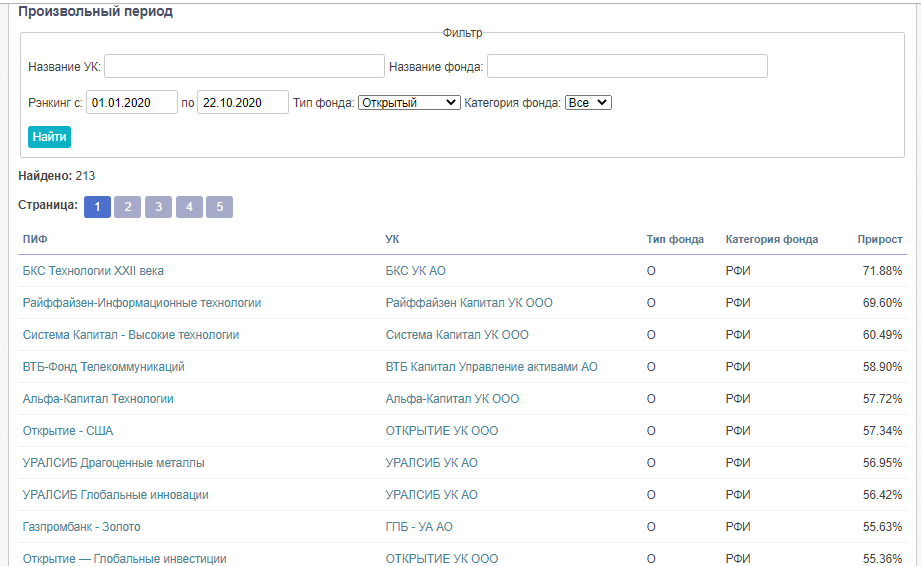Edit the end date 22.10.2020 field

point(243,102)
